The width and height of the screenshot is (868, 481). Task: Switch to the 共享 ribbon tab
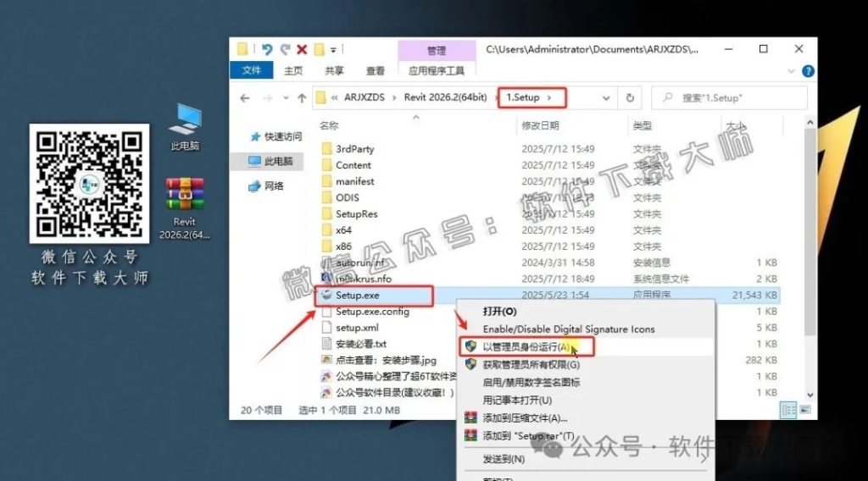click(x=334, y=71)
